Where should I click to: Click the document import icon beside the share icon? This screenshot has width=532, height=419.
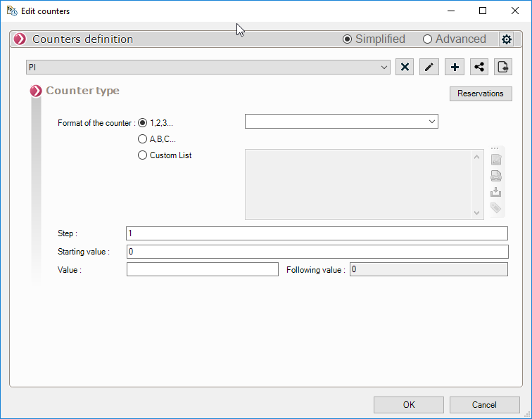pyautogui.click(x=503, y=67)
